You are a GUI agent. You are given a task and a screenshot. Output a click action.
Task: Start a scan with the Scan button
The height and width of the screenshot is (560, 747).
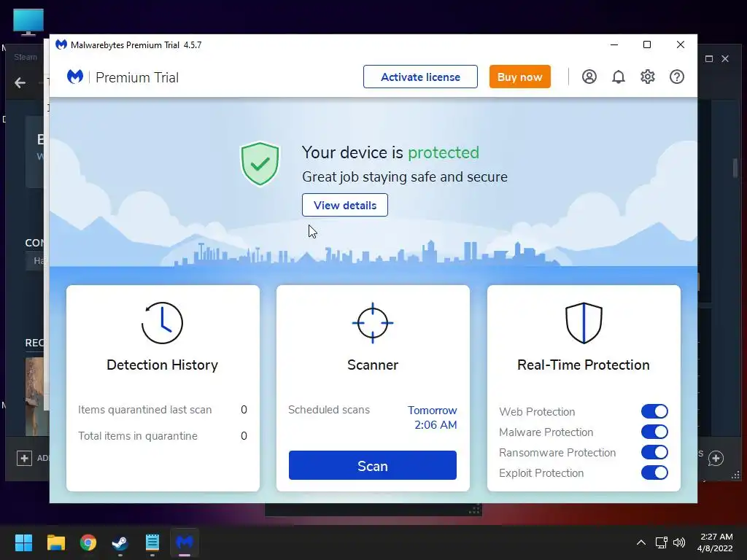[x=373, y=465]
